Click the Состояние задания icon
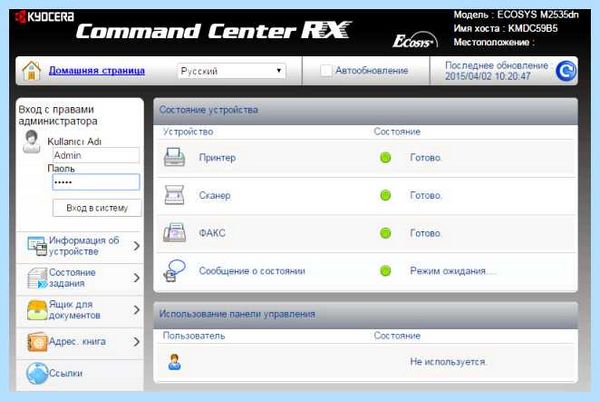 [37, 278]
